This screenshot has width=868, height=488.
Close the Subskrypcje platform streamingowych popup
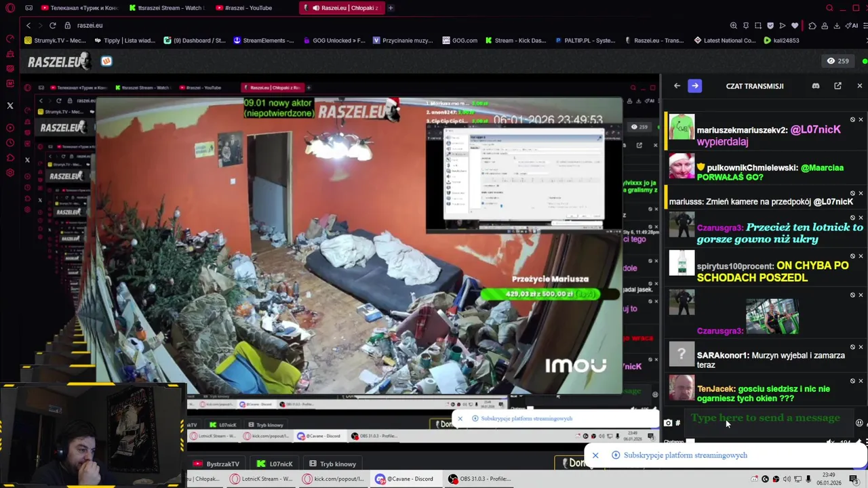click(595, 455)
